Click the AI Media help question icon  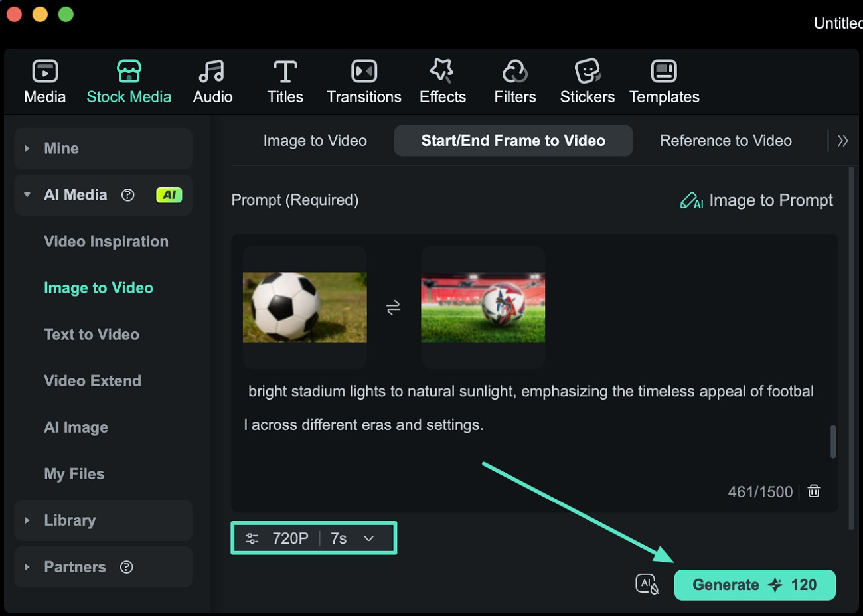coord(128,195)
